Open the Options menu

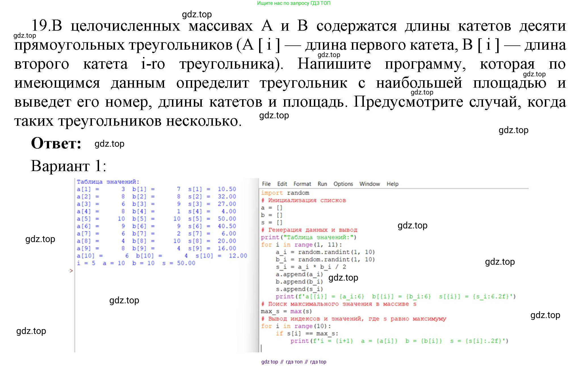343,184
